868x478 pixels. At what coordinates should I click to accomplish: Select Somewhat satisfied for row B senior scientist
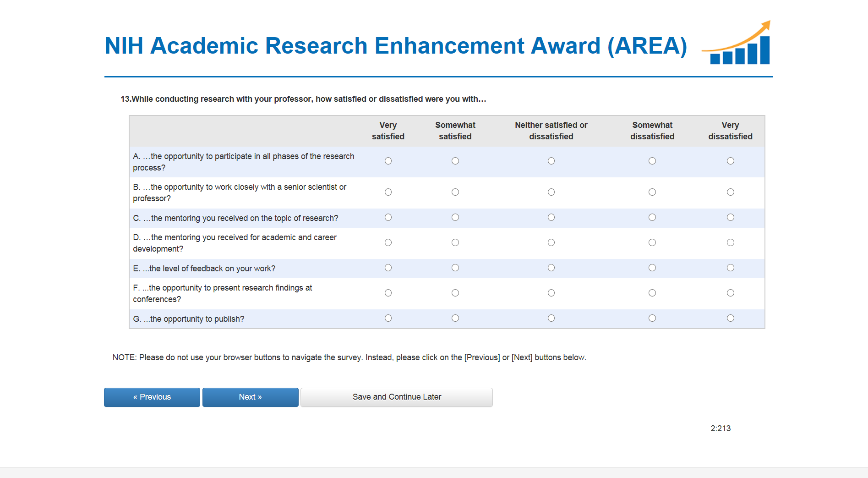point(455,192)
